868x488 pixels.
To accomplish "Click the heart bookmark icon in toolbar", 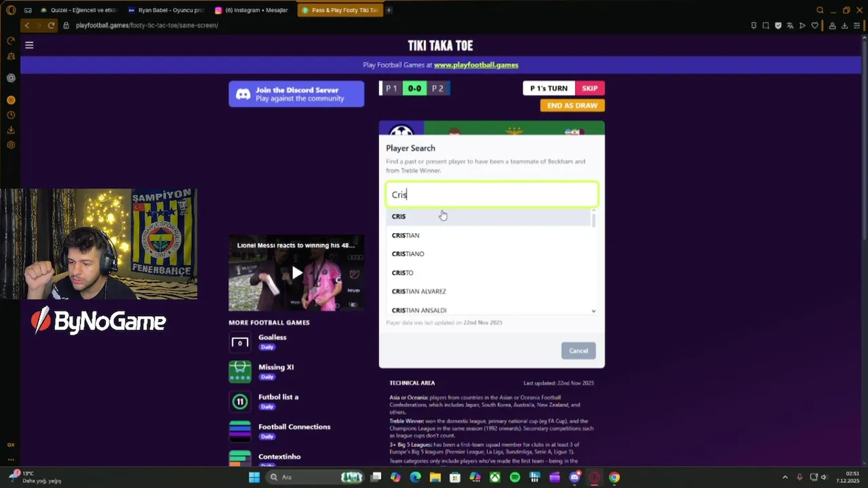I will coord(814,26).
